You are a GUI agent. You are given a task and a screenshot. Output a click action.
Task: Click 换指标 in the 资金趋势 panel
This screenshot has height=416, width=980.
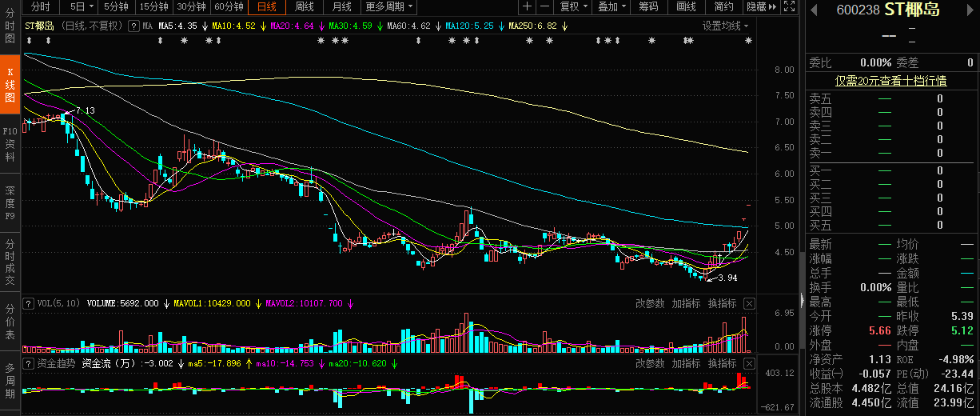coord(722,363)
